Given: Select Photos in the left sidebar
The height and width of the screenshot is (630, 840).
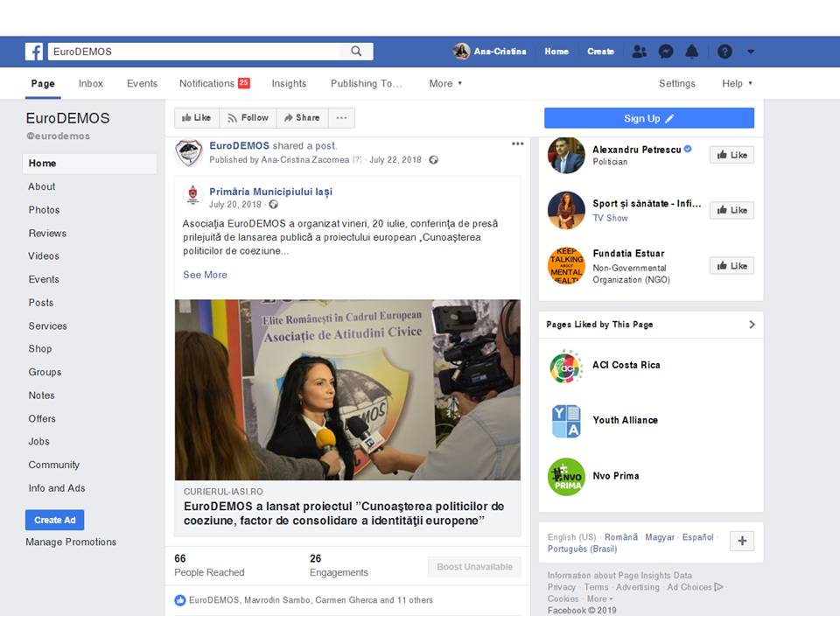Looking at the screenshot, I should 44,210.
